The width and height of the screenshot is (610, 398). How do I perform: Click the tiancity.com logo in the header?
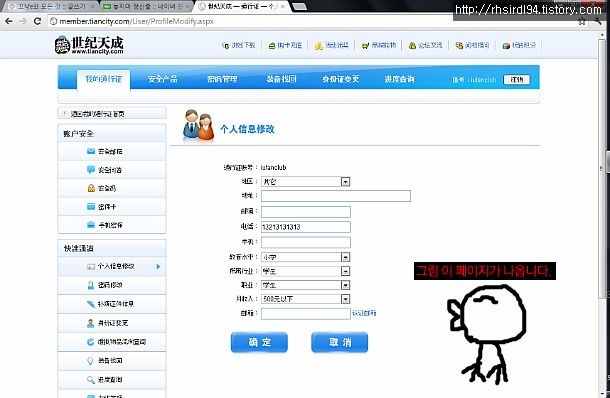(x=89, y=45)
